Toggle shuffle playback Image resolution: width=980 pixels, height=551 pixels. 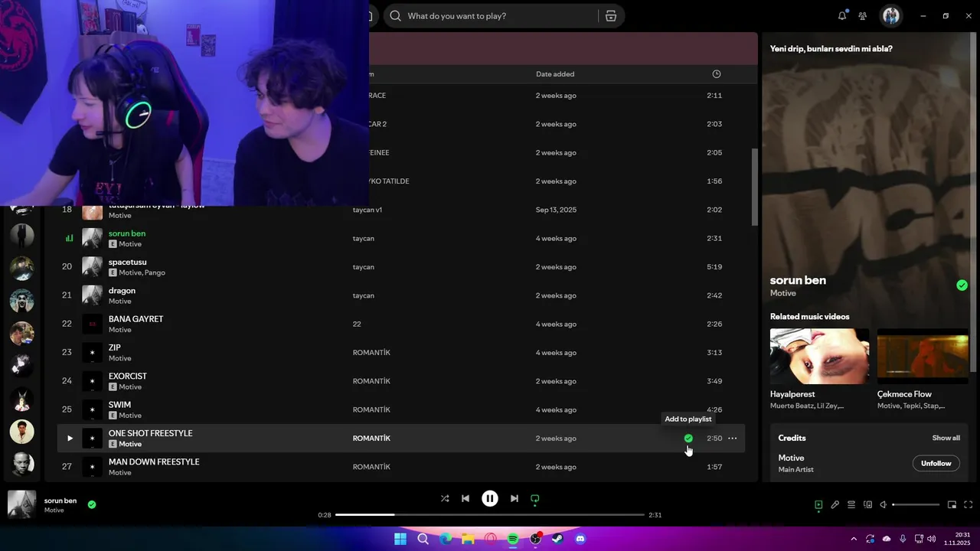[x=445, y=498]
